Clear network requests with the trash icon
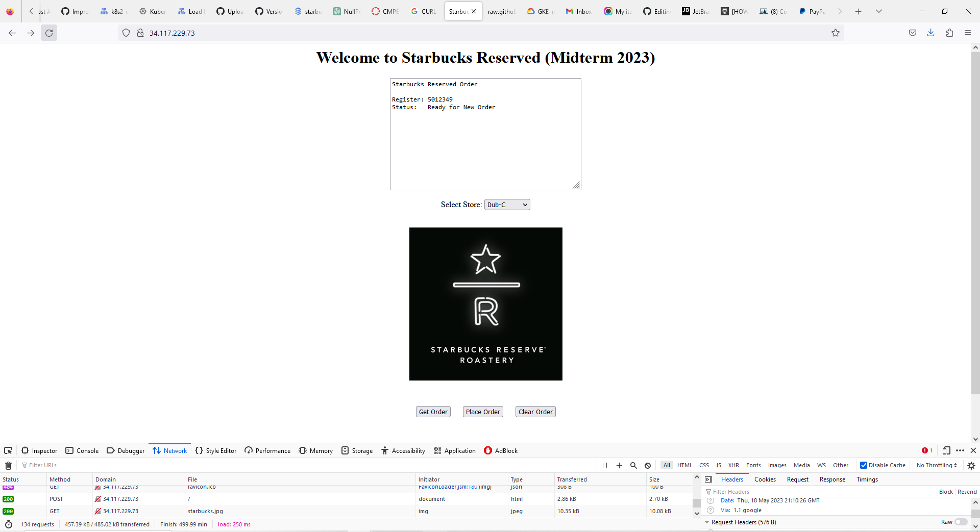The height and width of the screenshot is (532, 980). [x=8, y=465]
